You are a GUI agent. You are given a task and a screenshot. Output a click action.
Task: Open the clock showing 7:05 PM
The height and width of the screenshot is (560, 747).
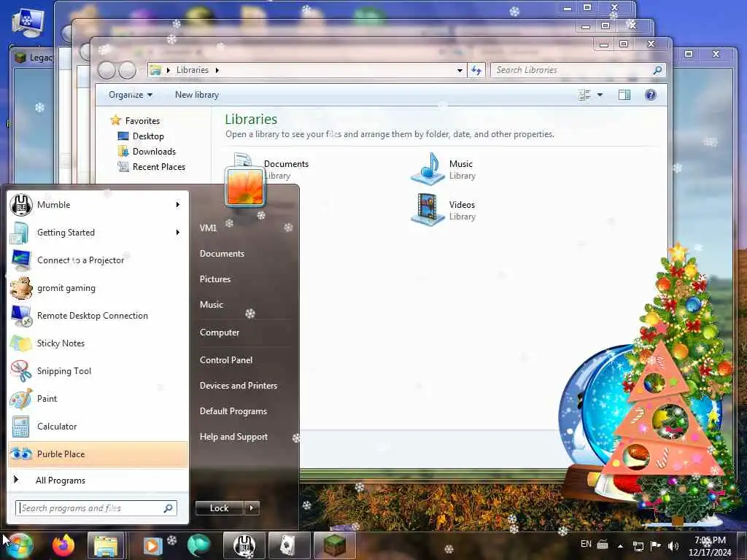(710, 546)
